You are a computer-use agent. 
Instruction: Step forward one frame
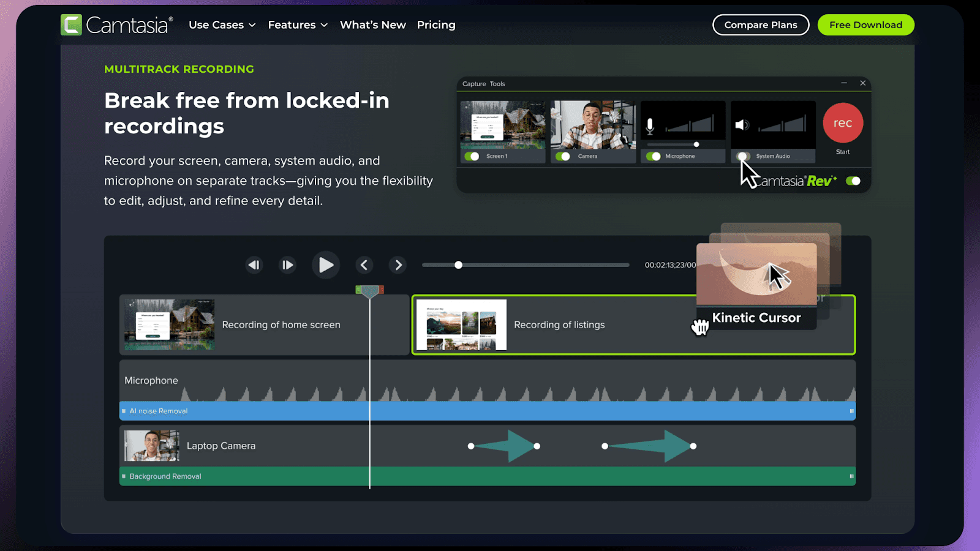pyautogui.click(x=287, y=265)
